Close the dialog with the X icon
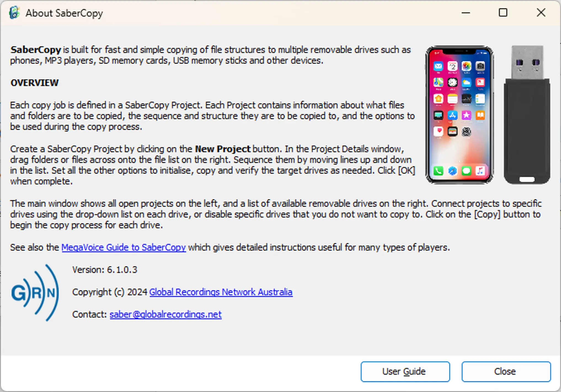This screenshot has height=392, width=561. coord(541,13)
